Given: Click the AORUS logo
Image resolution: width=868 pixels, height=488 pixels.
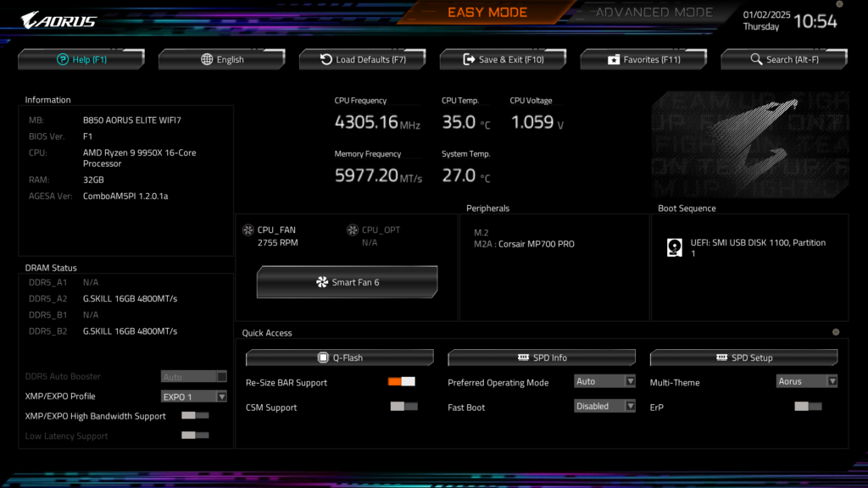Looking at the screenshot, I should (58, 20).
